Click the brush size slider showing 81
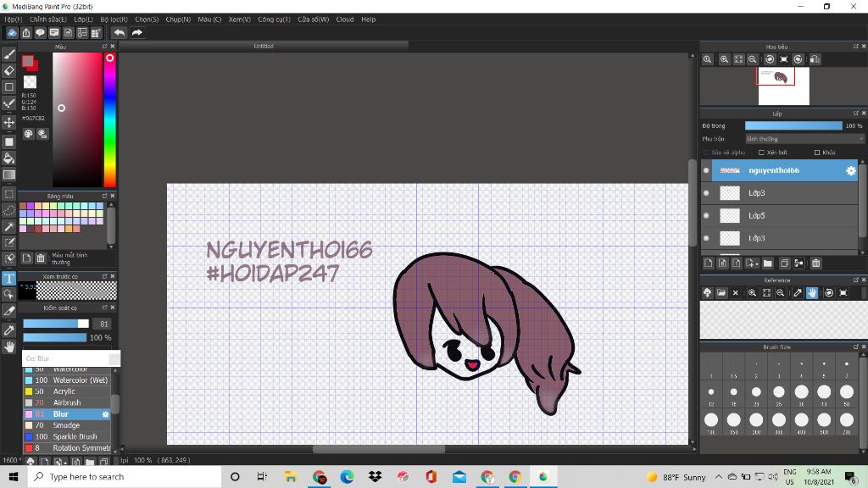This screenshot has width=868, height=488. pos(56,324)
